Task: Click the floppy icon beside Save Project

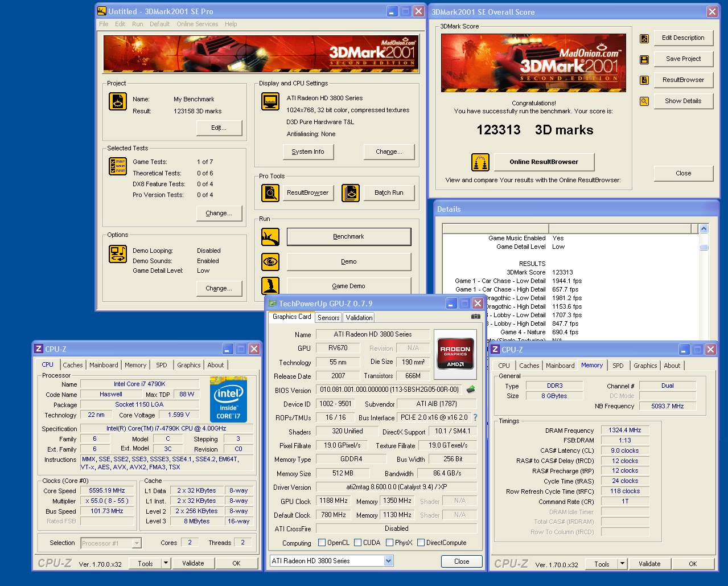Action: click(644, 59)
